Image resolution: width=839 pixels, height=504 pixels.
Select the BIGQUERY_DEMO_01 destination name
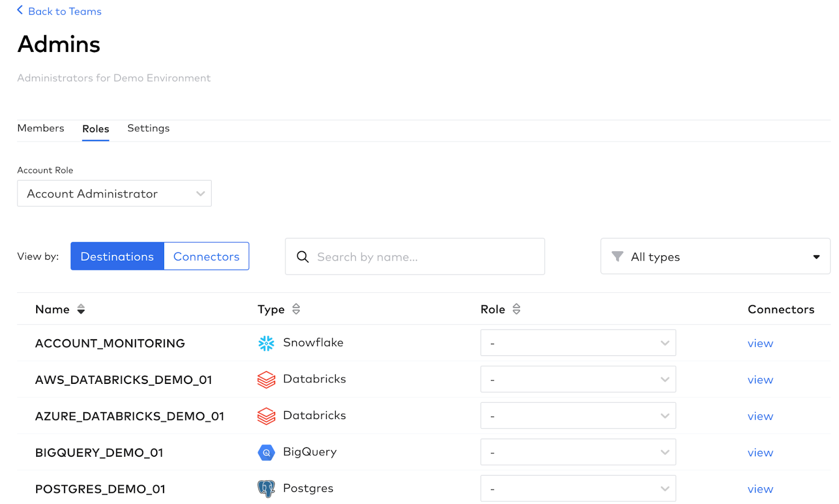pos(99,453)
